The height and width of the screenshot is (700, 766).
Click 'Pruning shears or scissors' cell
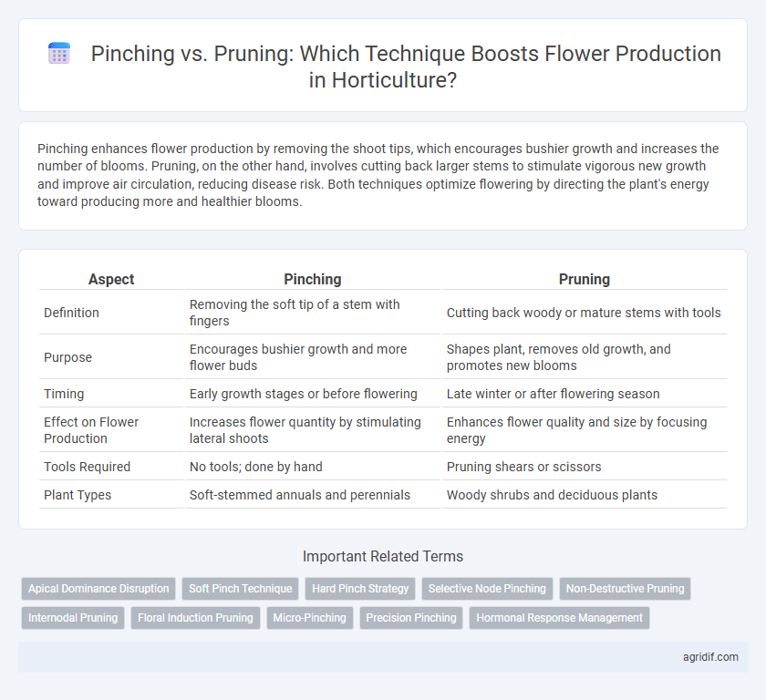(x=585, y=467)
